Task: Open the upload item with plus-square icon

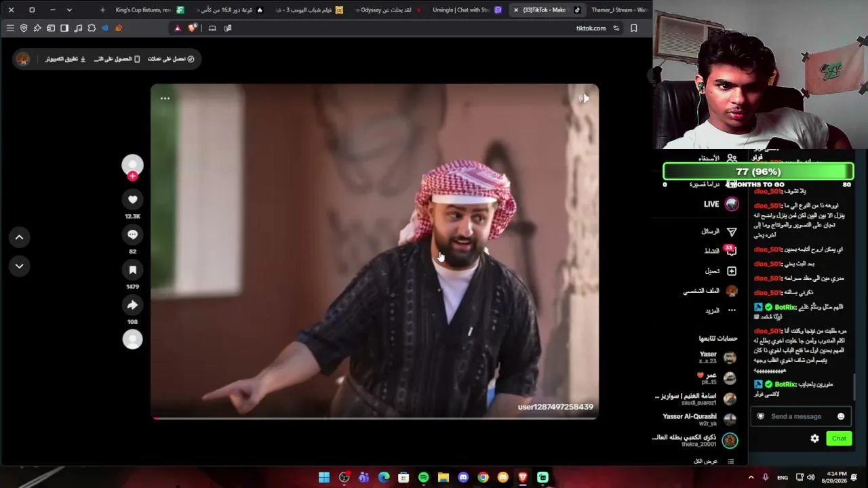Action: pos(720,271)
